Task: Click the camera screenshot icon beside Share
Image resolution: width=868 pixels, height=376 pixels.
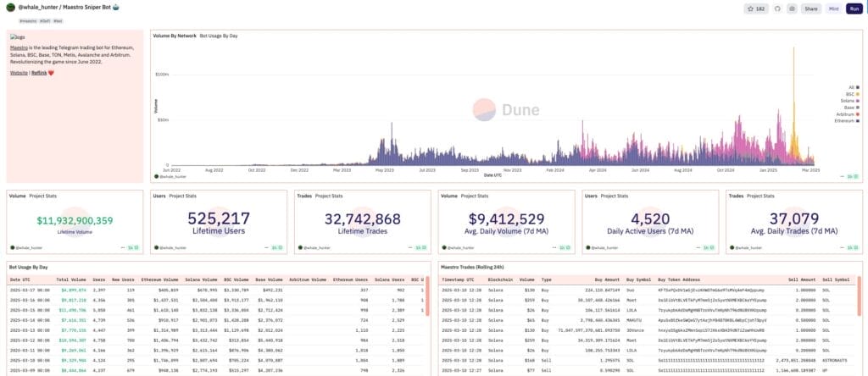Action: coord(793,8)
